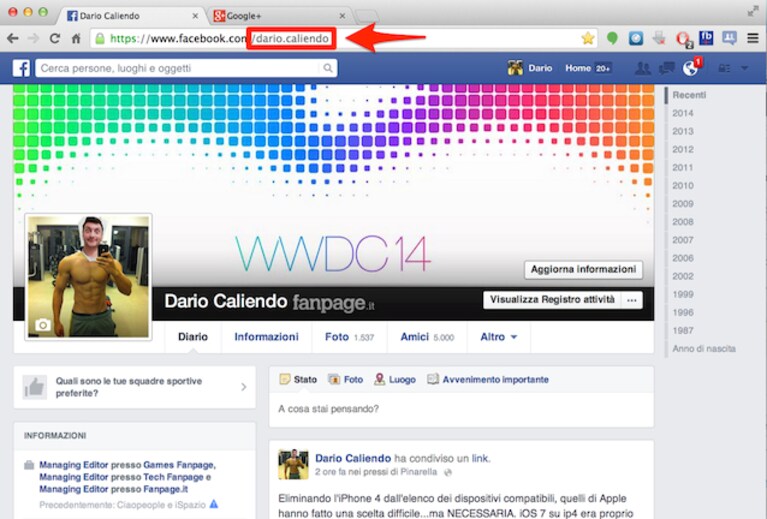Click the Luogo pin icon in composer
The height and width of the screenshot is (519, 767).
click(x=380, y=379)
